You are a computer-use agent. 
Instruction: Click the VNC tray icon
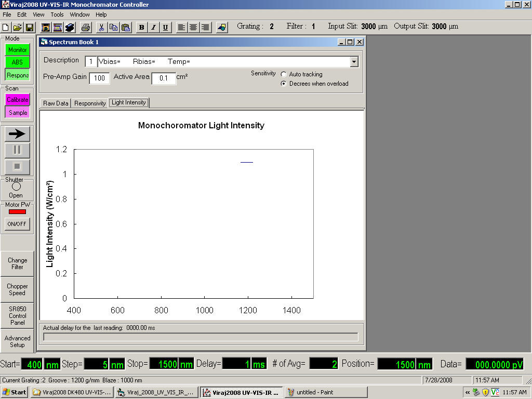click(495, 392)
